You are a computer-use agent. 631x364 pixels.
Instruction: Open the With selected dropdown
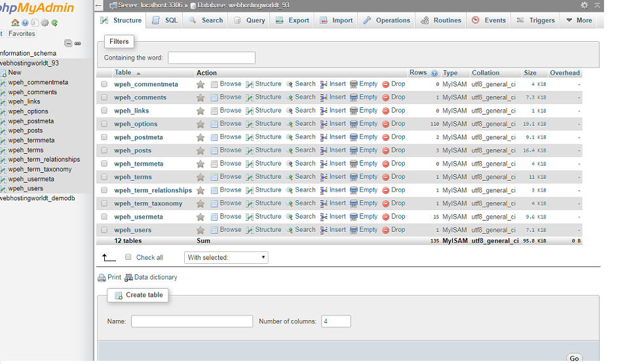[x=226, y=258]
